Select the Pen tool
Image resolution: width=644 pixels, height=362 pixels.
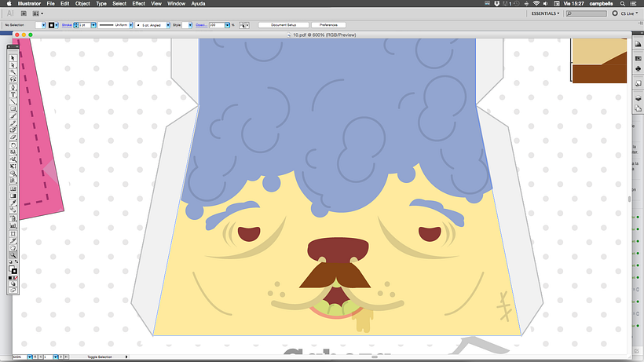pyautogui.click(x=13, y=87)
